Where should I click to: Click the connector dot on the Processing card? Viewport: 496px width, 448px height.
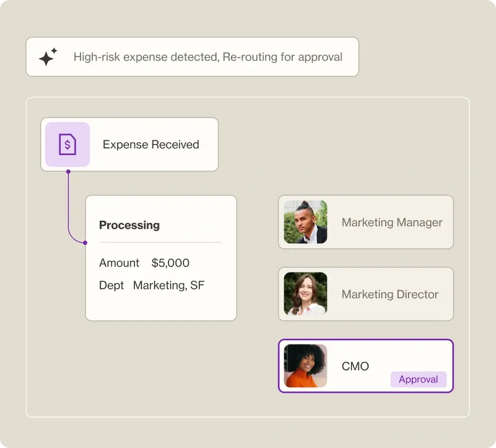85,243
